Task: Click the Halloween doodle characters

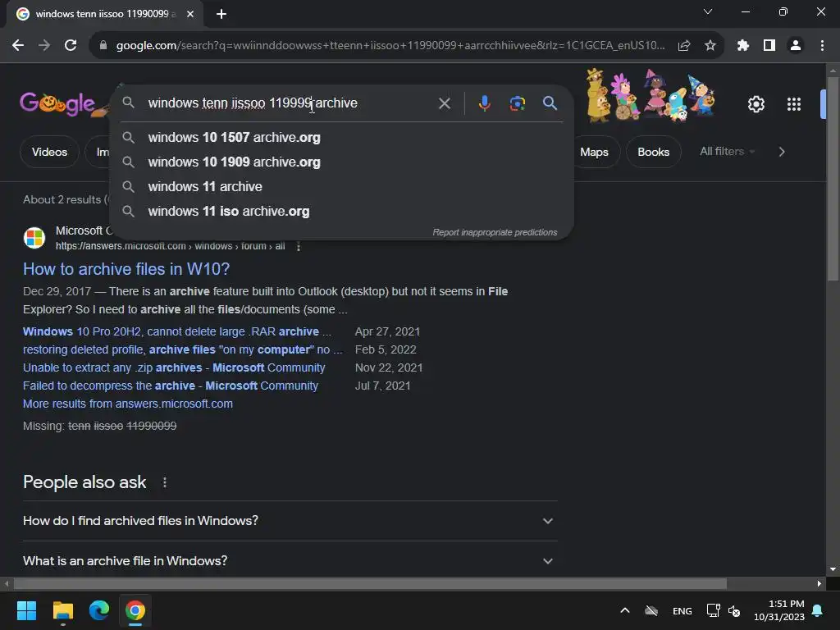Action: (651, 95)
